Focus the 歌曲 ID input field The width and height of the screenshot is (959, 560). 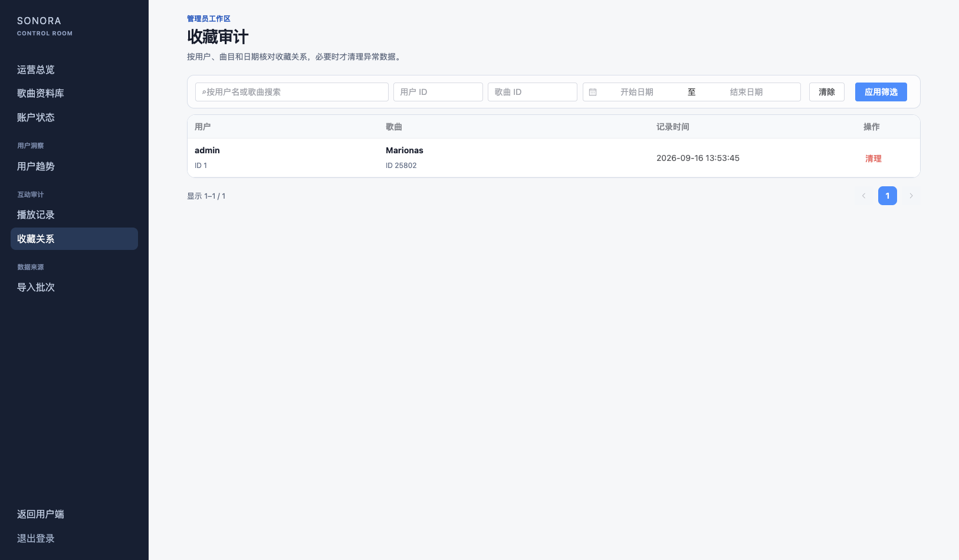(533, 92)
